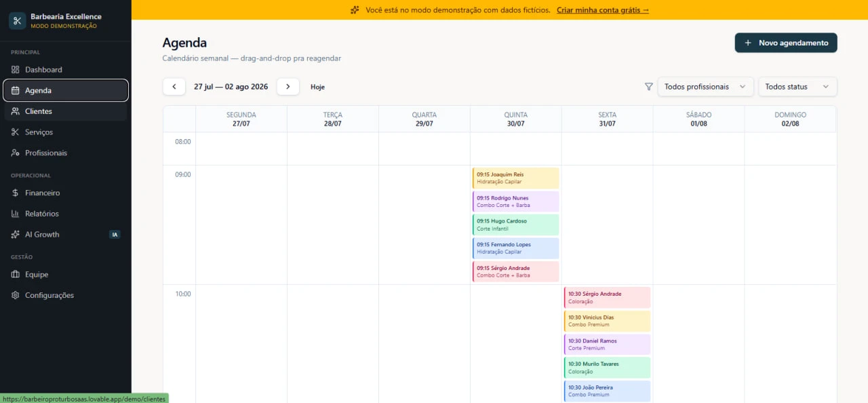Click the 10:00 time label
This screenshot has height=403, width=868.
point(183,294)
